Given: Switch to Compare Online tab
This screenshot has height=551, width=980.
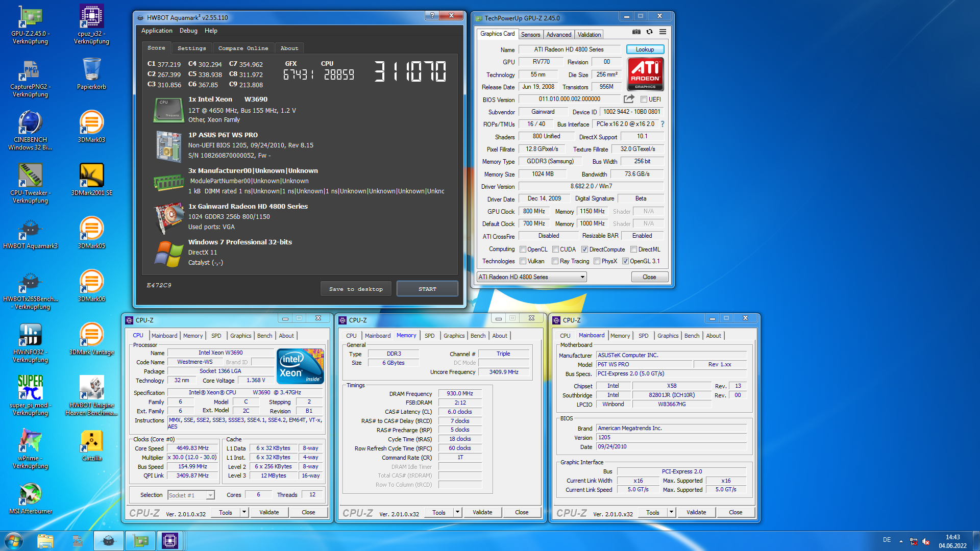Looking at the screenshot, I should (243, 48).
